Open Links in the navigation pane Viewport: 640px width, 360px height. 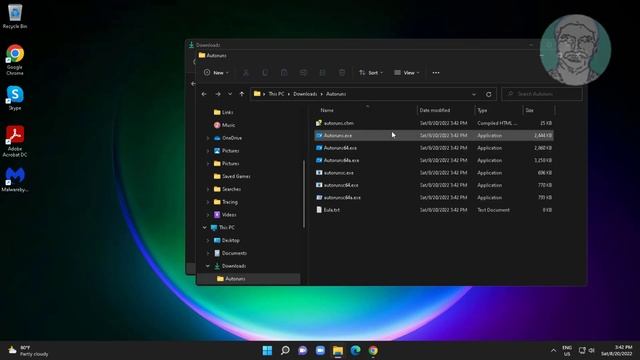click(x=223, y=112)
